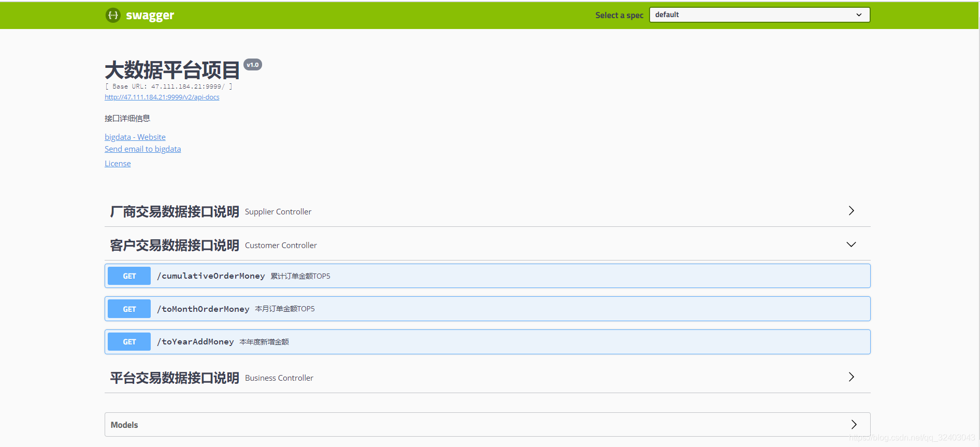Collapse the Customer Controller section chevron
The height and width of the screenshot is (447, 980).
point(851,244)
